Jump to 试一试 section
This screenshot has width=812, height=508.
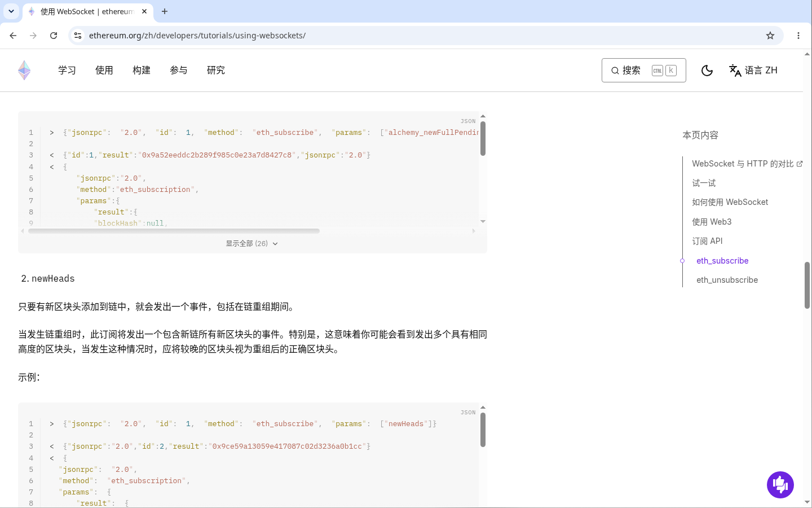tap(704, 183)
